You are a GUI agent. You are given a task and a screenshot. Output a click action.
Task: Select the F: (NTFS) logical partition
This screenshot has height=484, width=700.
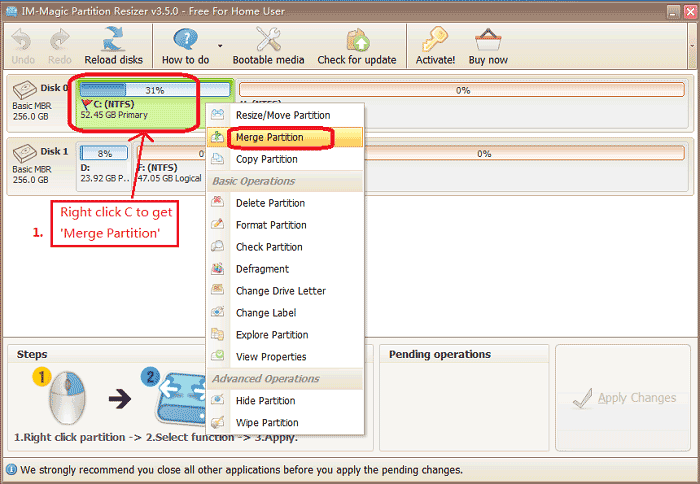coord(170,166)
